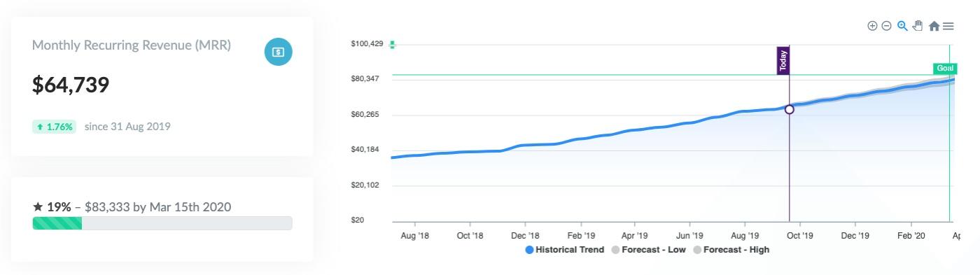Open the chart hamburger menu
Screen dimensions: 980x275
[x=948, y=26]
